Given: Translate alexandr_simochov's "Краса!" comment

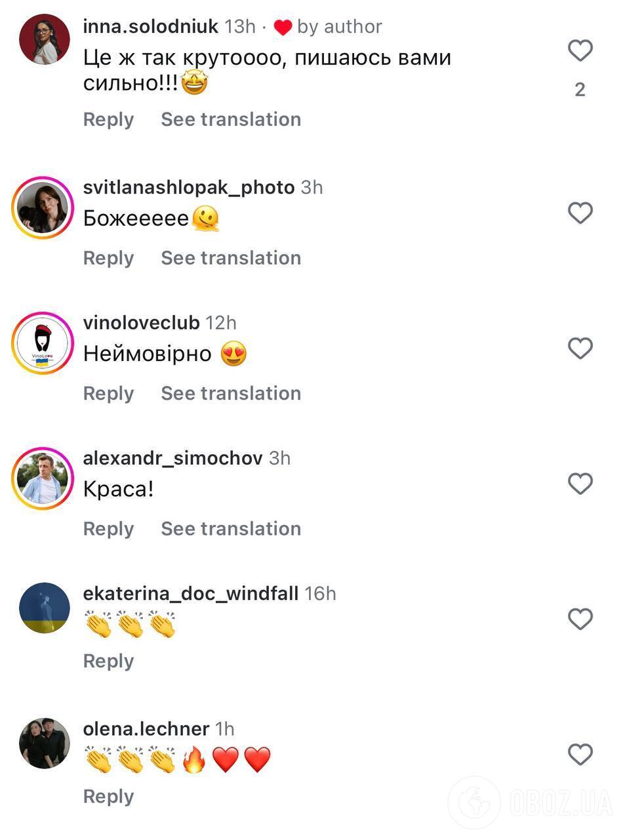Looking at the screenshot, I should (231, 528).
